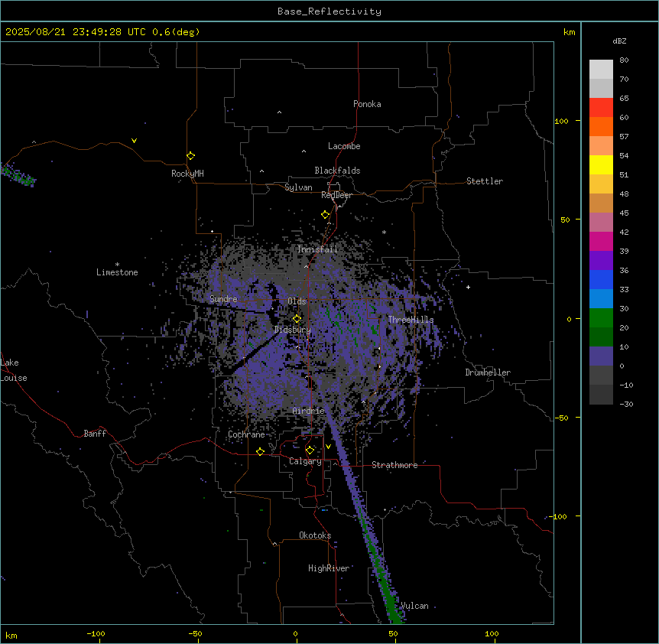
Task: Click the Blackfalds city label
Action: tap(337, 171)
